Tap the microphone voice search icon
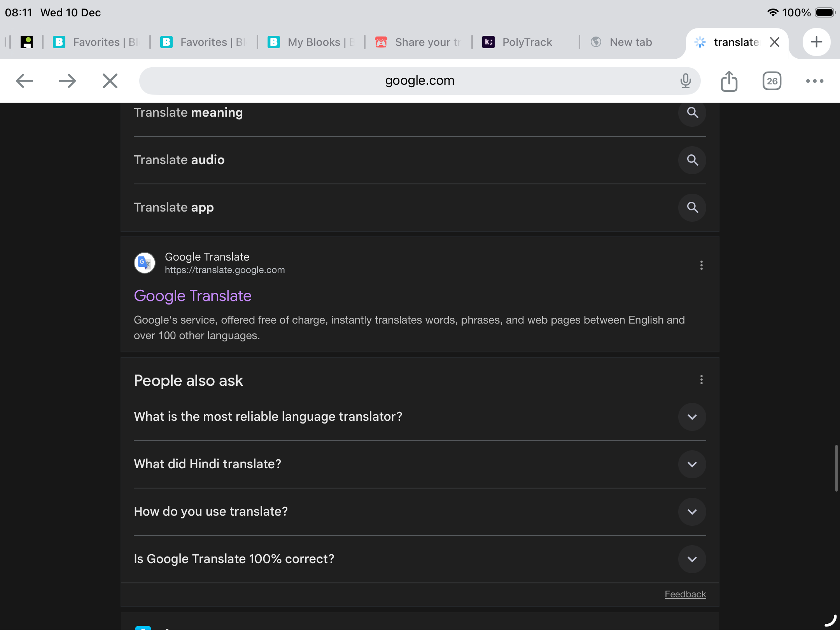This screenshot has height=630, width=840. pos(685,81)
